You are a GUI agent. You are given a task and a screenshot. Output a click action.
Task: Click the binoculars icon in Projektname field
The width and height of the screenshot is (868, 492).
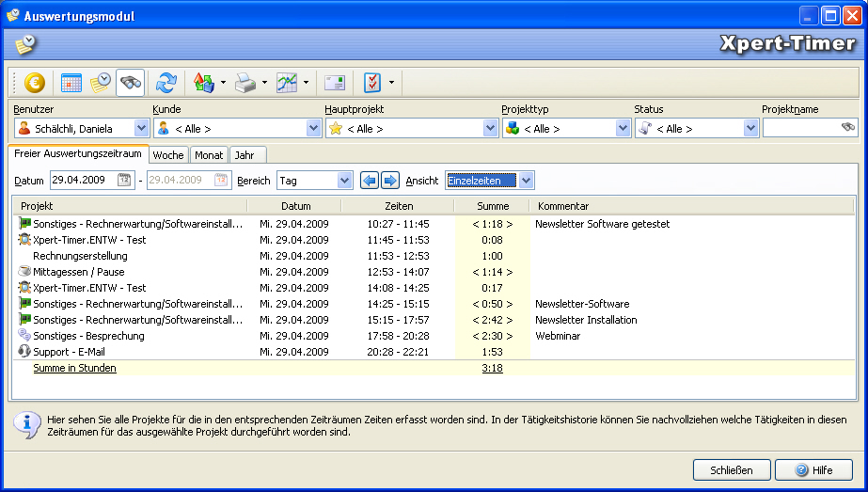[x=848, y=127]
